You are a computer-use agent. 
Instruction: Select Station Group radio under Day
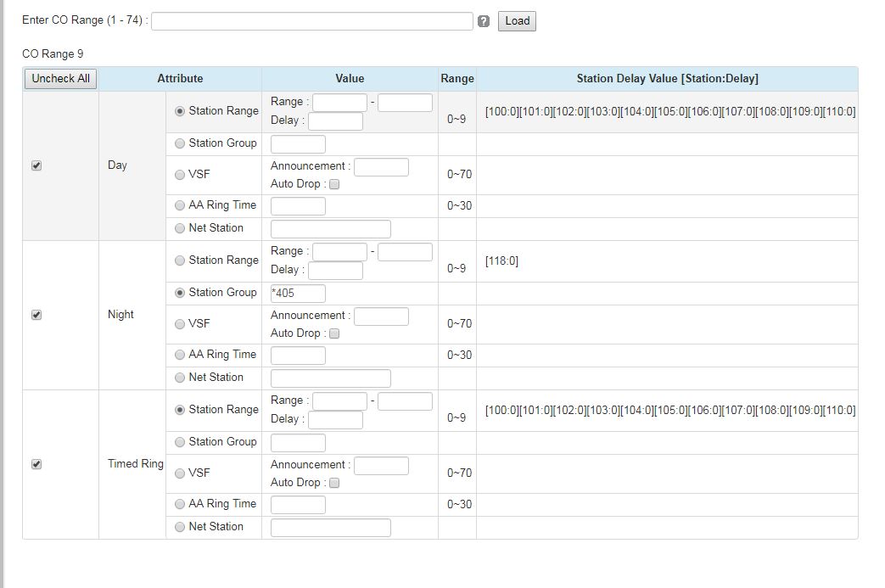coord(179,143)
